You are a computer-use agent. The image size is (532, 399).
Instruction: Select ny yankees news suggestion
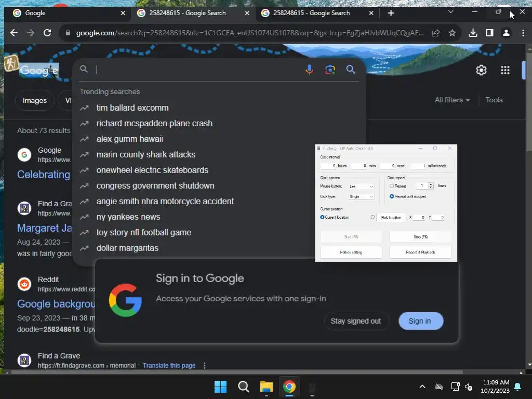[128, 217]
